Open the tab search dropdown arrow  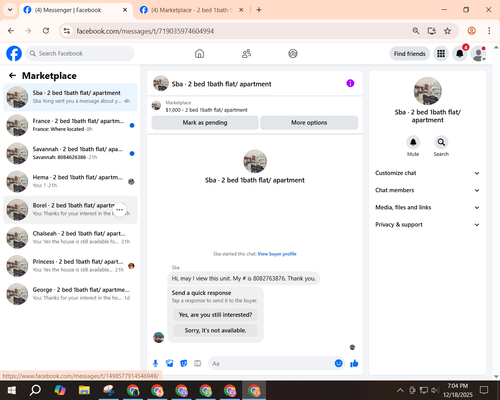tap(10, 10)
